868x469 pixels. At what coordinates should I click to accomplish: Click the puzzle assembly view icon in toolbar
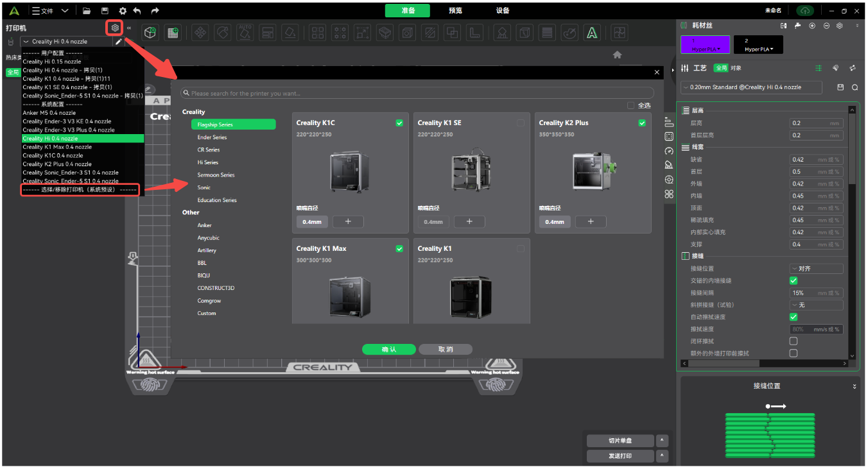[619, 32]
